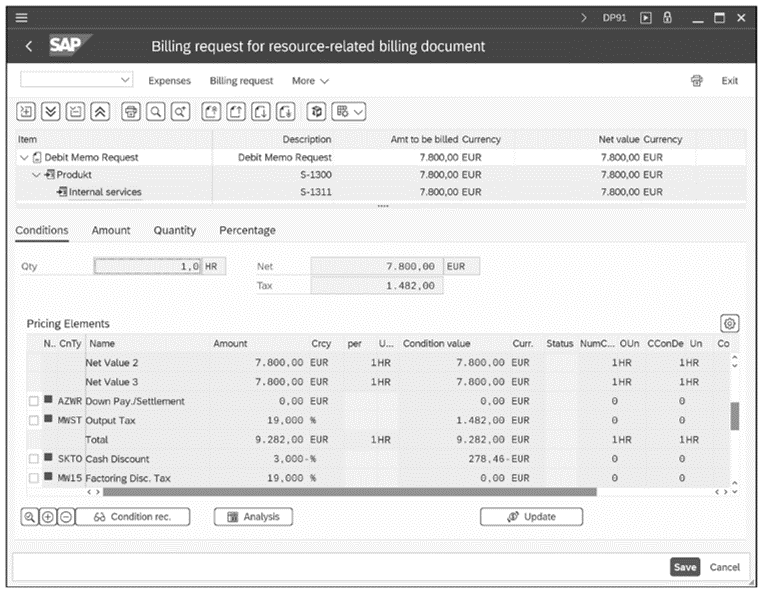Expand the command field chevron next to DP91

pos(584,18)
